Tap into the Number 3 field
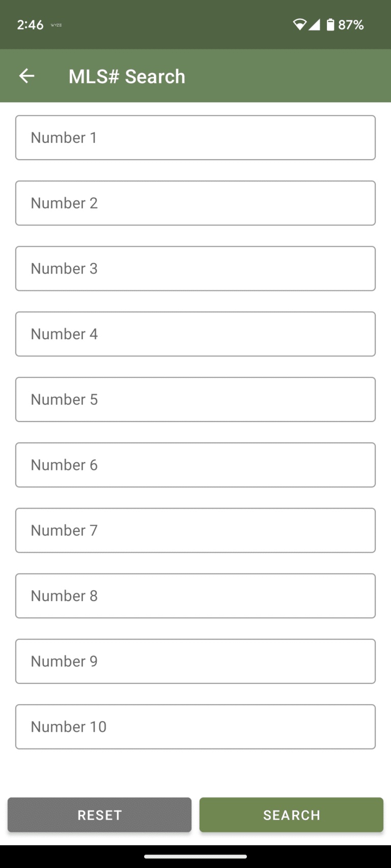Image resolution: width=391 pixels, height=868 pixels. tap(195, 268)
